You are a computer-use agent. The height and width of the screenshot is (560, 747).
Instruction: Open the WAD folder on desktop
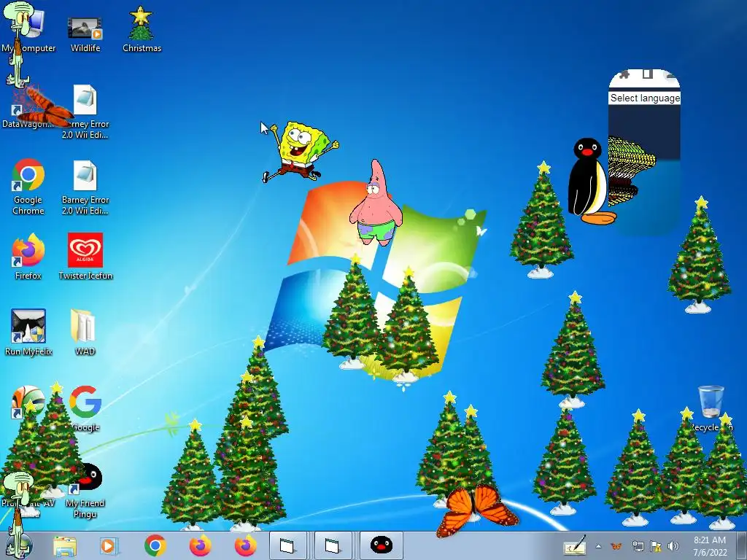[85, 332]
